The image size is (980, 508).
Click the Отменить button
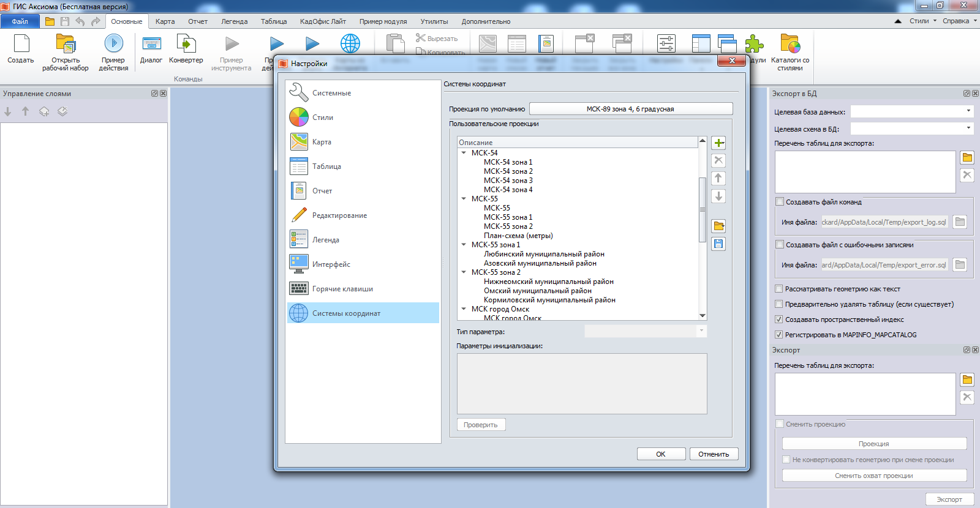click(x=714, y=454)
